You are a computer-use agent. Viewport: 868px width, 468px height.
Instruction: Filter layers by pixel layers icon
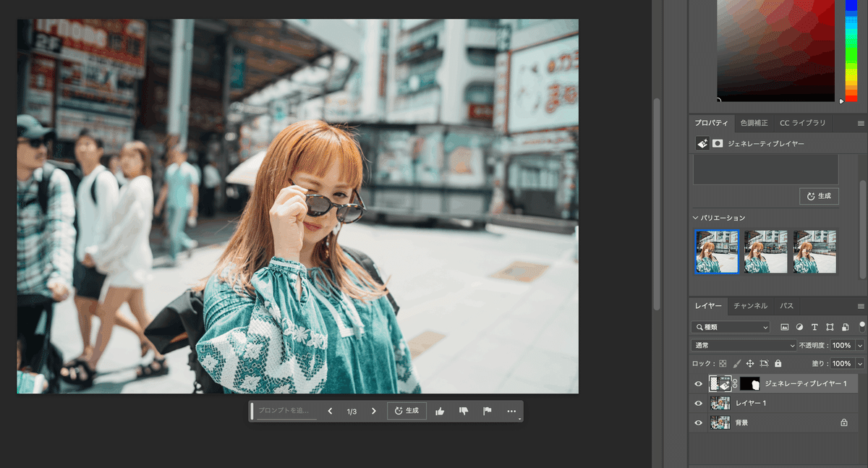785,327
